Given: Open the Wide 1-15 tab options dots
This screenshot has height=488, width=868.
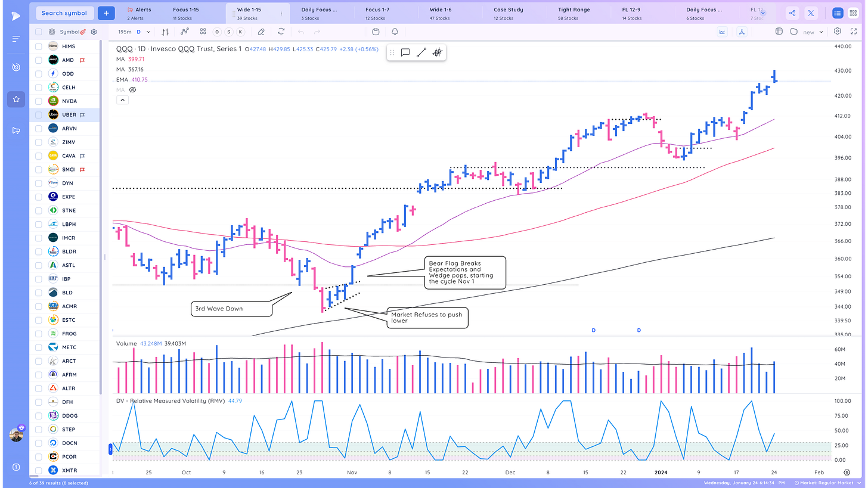Looking at the screenshot, I should click(x=281, y=13).
